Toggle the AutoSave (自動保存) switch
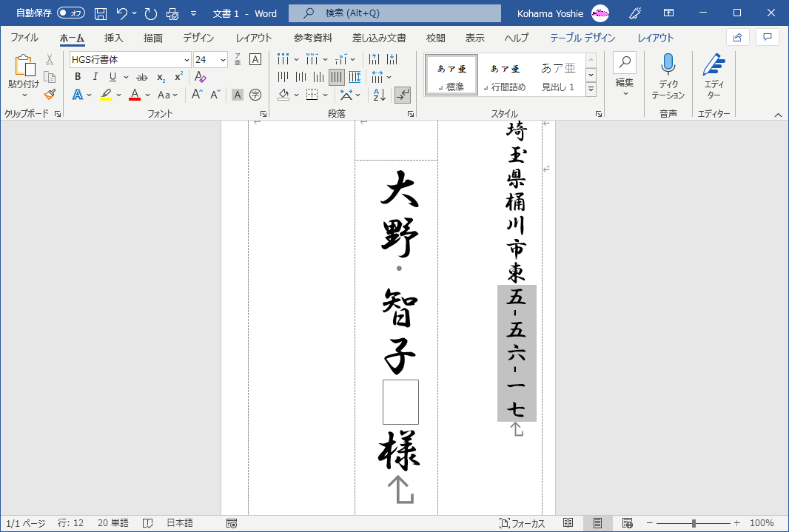This screenshot has width=789, height=532. pyautogui.click(x=70, y=13)
